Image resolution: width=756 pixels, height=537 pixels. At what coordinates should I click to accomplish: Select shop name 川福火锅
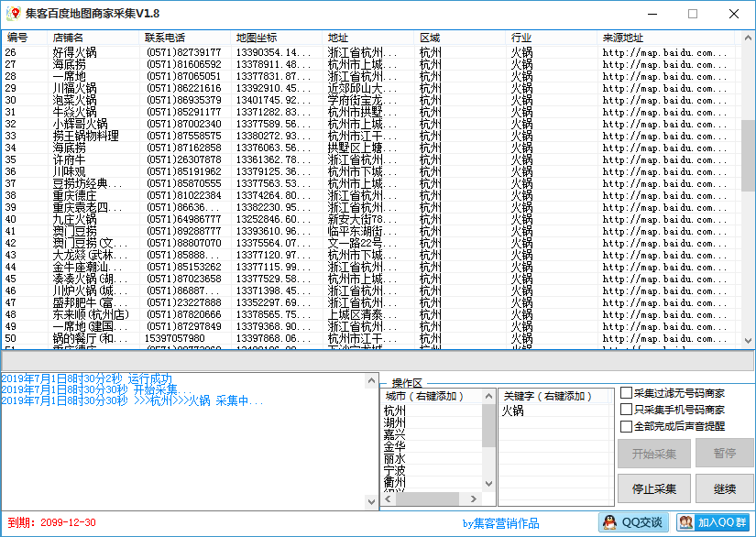pyautogui.click(x=75, y=88)
